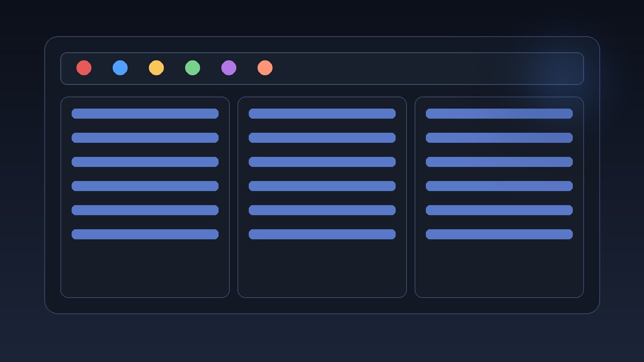This screenshot has width=644, height=362.
Task: Click the second row in the left panel
Action: coord(145,138)
